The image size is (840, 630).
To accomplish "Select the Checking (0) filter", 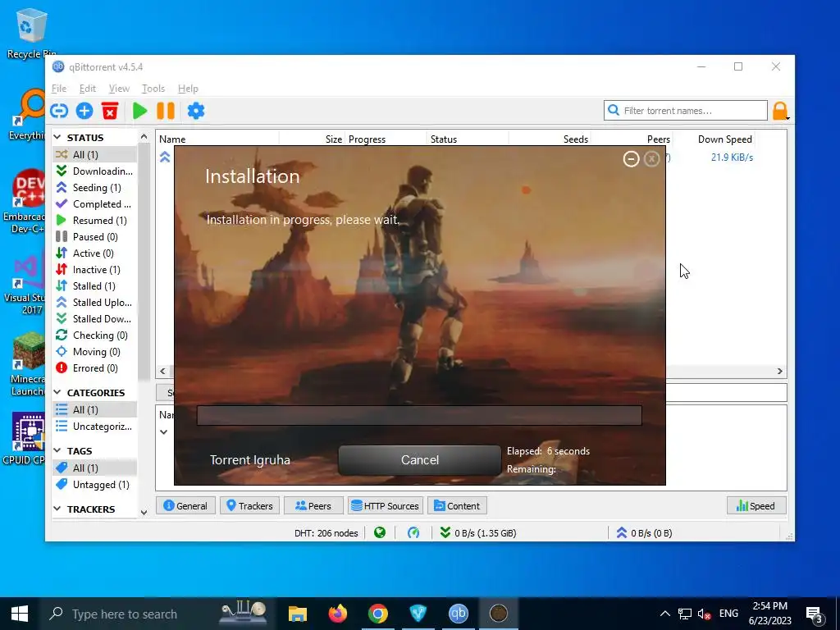I will 95,336.
